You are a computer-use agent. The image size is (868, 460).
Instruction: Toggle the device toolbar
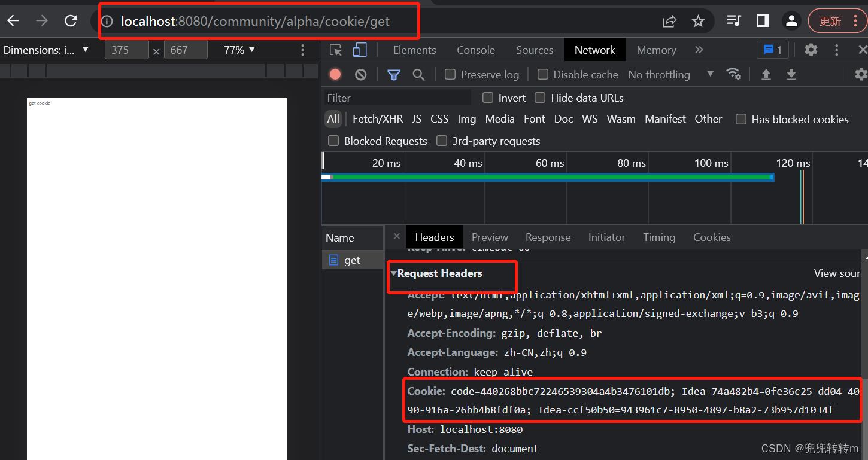(359, 50)
